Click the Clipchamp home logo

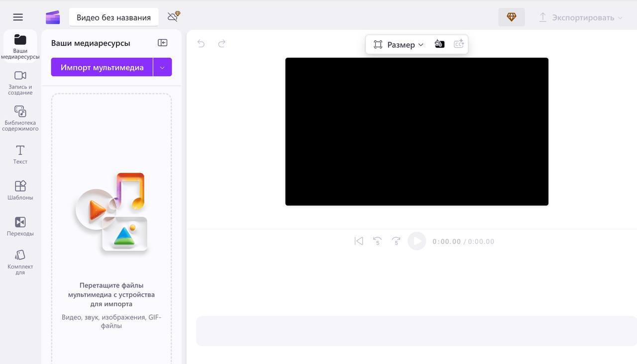point(52,16)
